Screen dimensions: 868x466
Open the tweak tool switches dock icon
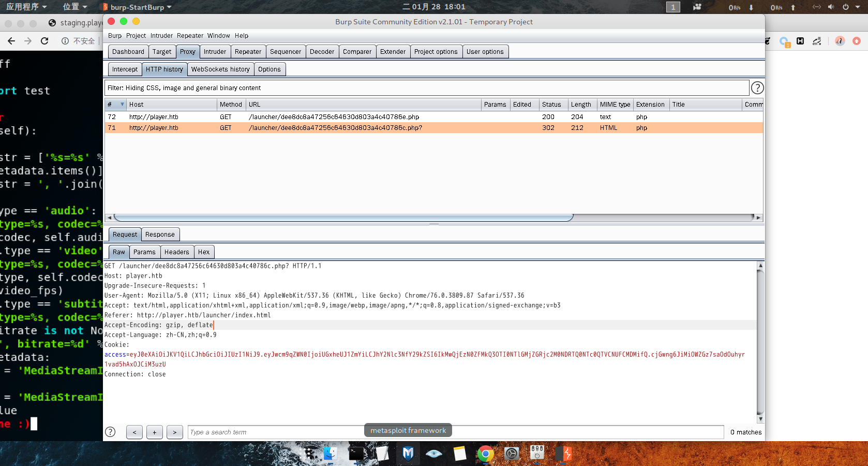(x=537, y=453)
